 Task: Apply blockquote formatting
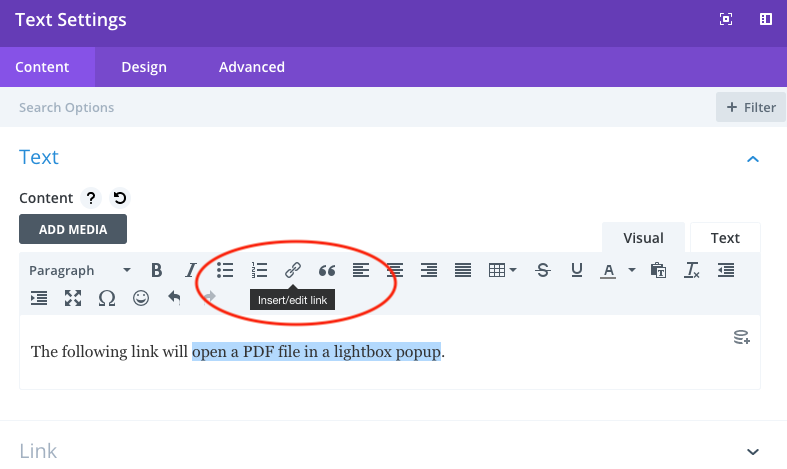[327, 270]
